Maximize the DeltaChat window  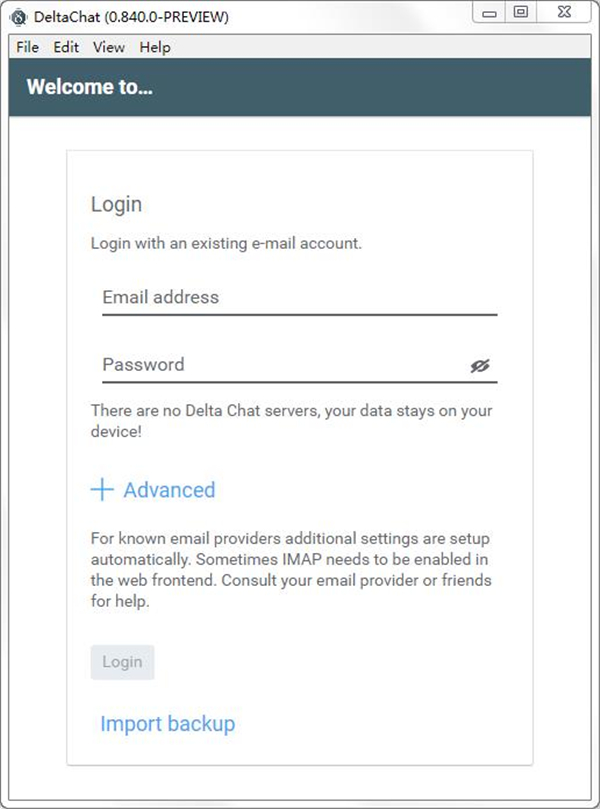click(520, 13)
